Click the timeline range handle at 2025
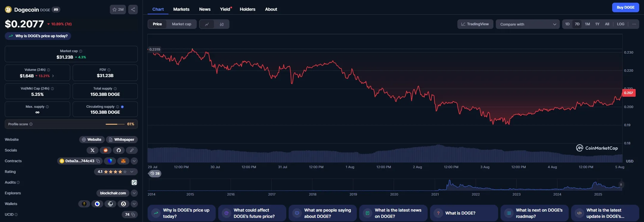This screenshot has width=644, height=222. (621, 185)
